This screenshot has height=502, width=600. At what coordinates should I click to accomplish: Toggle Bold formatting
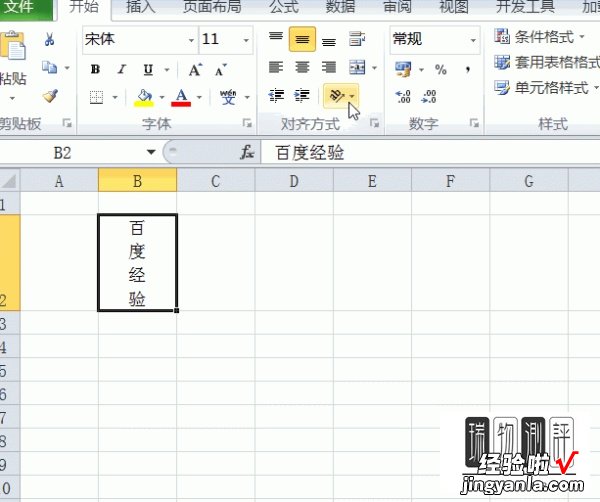point(96,70)
